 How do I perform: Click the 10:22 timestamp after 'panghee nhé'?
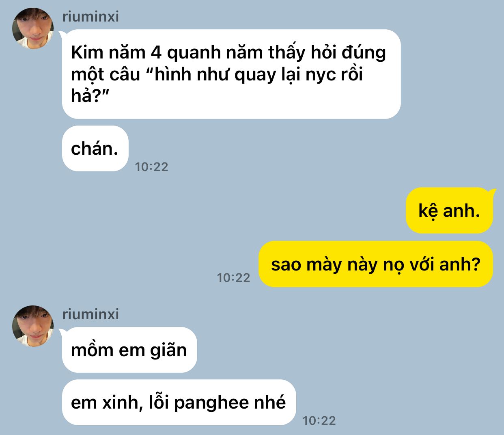pos(319,420)
